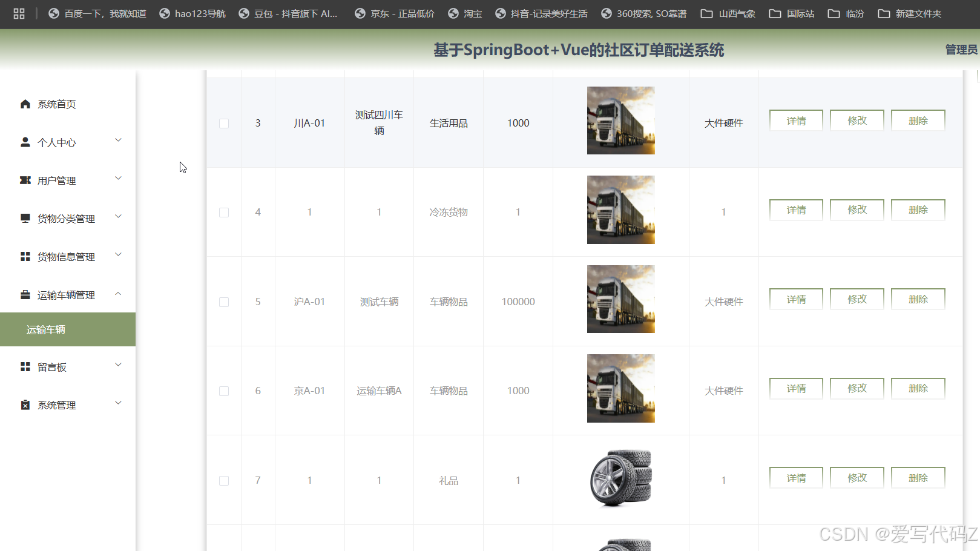Click the 管理员 user label
The width and height of the screenshot is (980, 551).
click(961, 50)
